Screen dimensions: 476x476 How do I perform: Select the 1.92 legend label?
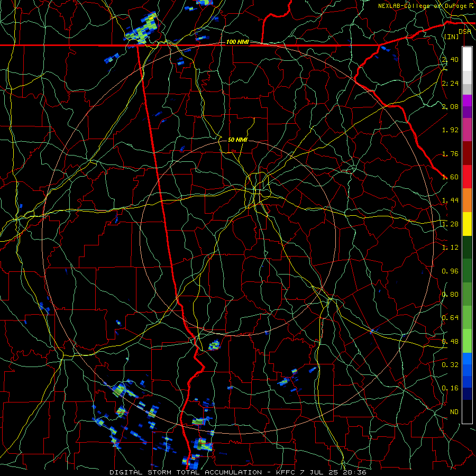450,130
